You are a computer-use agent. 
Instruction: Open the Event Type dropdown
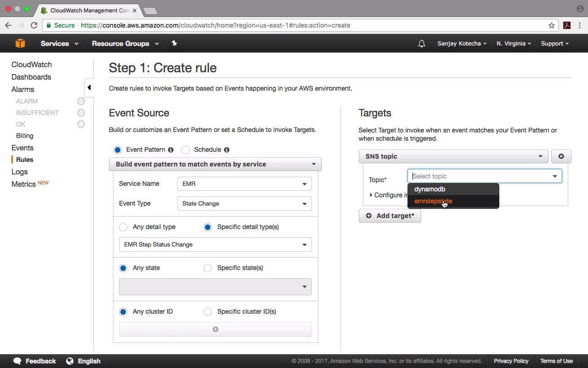tap(244, 204)
